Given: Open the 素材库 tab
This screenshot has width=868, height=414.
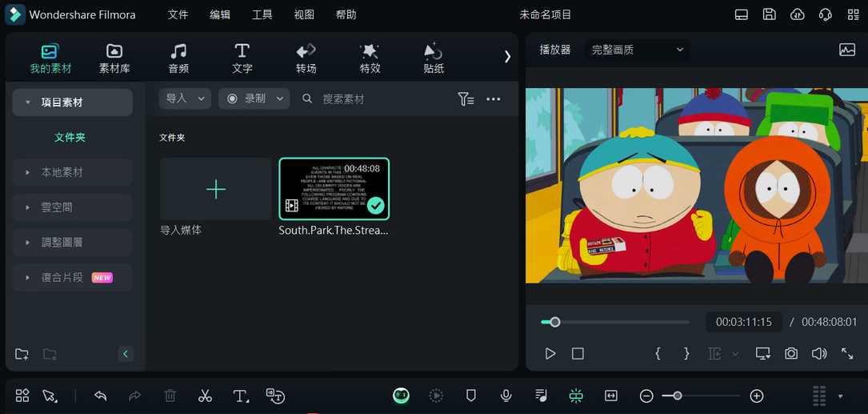Looking at the screenshot, I should click(x=114, y=58).
